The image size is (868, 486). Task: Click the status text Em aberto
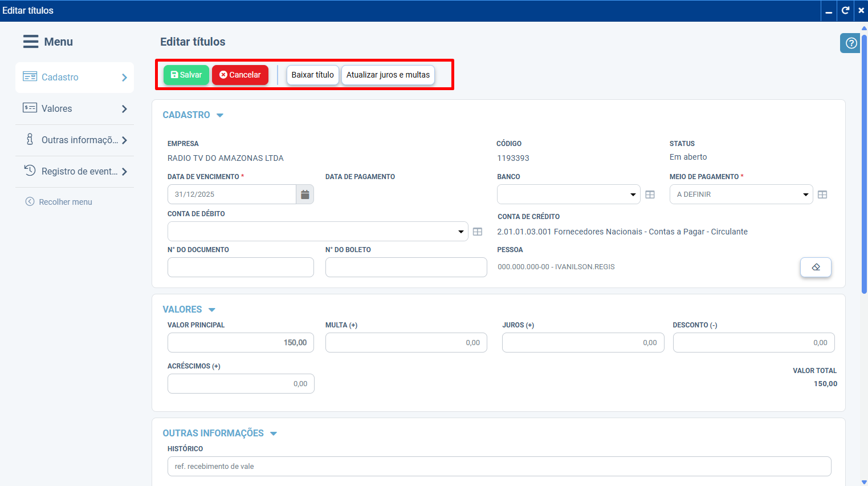point(688,157)
